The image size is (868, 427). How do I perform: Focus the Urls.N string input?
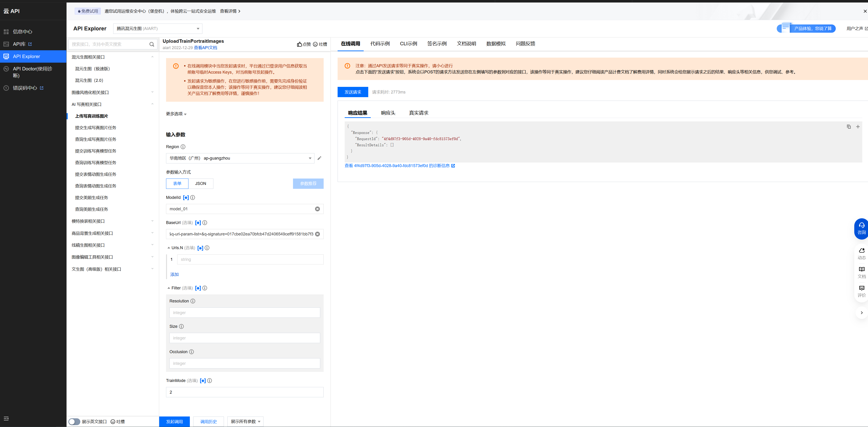click(x=250, y=259)
